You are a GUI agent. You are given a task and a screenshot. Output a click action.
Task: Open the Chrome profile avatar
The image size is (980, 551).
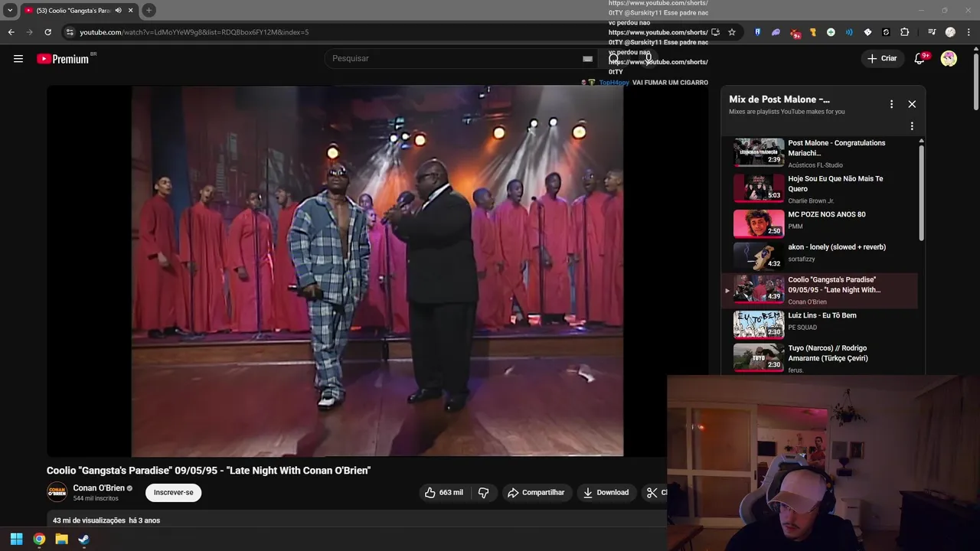click(950, 32)
